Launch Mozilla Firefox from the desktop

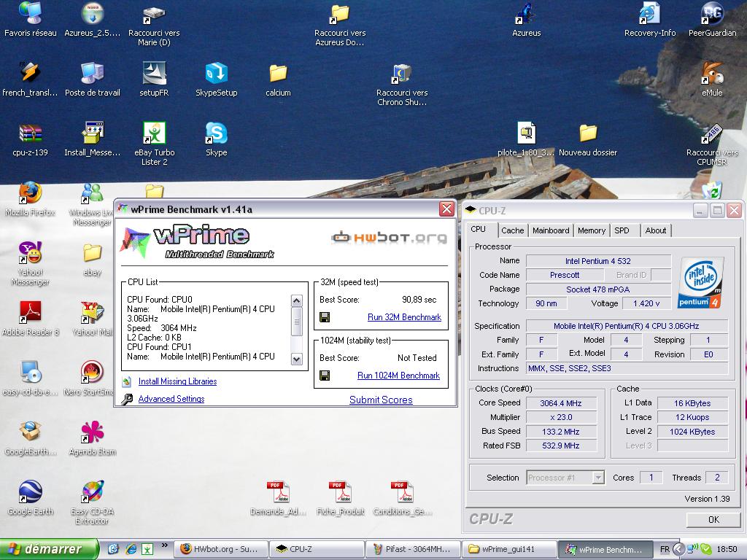[x=30, y=199]
